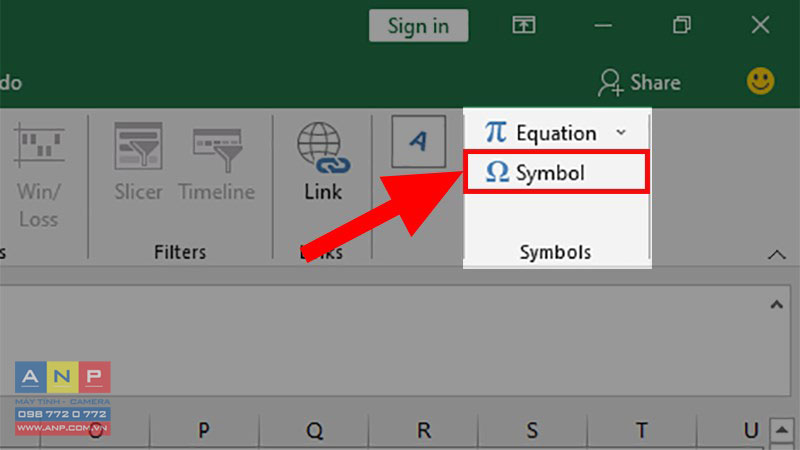The height and width of the screenshot is (450, 800).
Task: Open the Text box icon
Action: (418, 141)
